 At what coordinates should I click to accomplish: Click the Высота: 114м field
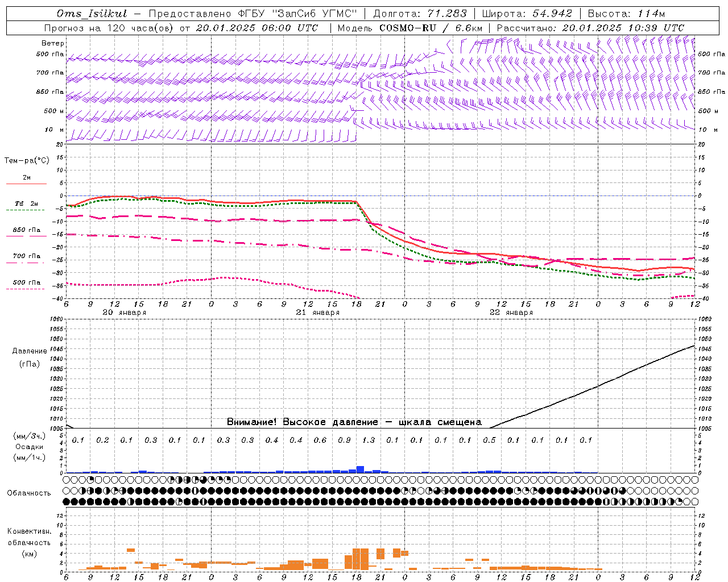pos(626,14)
